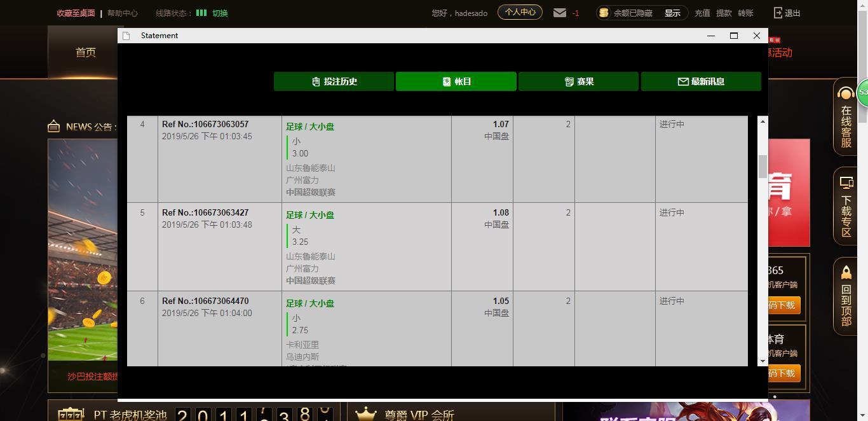The height and width of the screenshot is (421, 868).
Task: Click the 提款 withdraw link
Action: click(724, 13)
